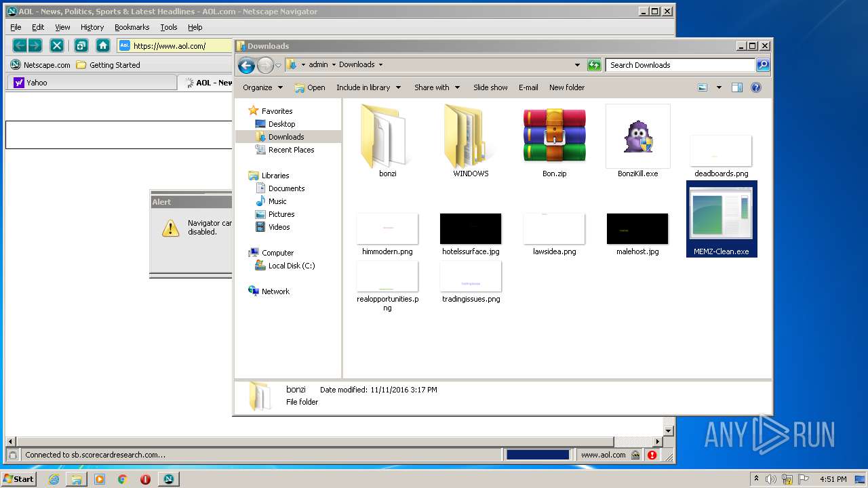Screen dimensions: 868x488
Task: Select Pictures library
Action: (x=275, y=214)
